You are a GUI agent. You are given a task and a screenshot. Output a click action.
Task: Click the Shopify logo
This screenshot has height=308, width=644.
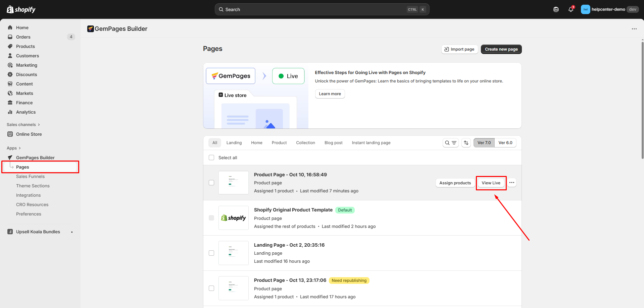tap(21, 9)
